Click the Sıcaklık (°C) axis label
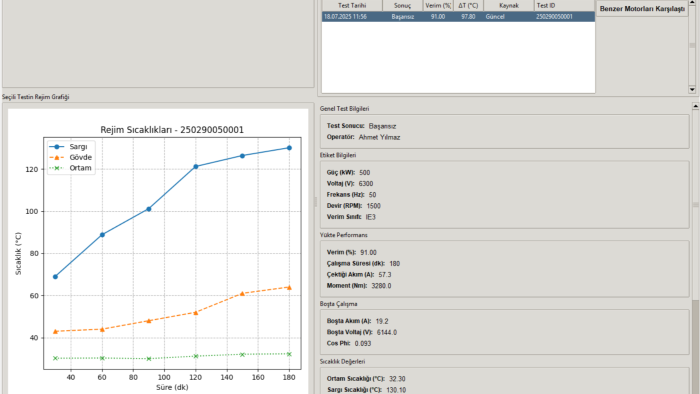 [18, 253]
